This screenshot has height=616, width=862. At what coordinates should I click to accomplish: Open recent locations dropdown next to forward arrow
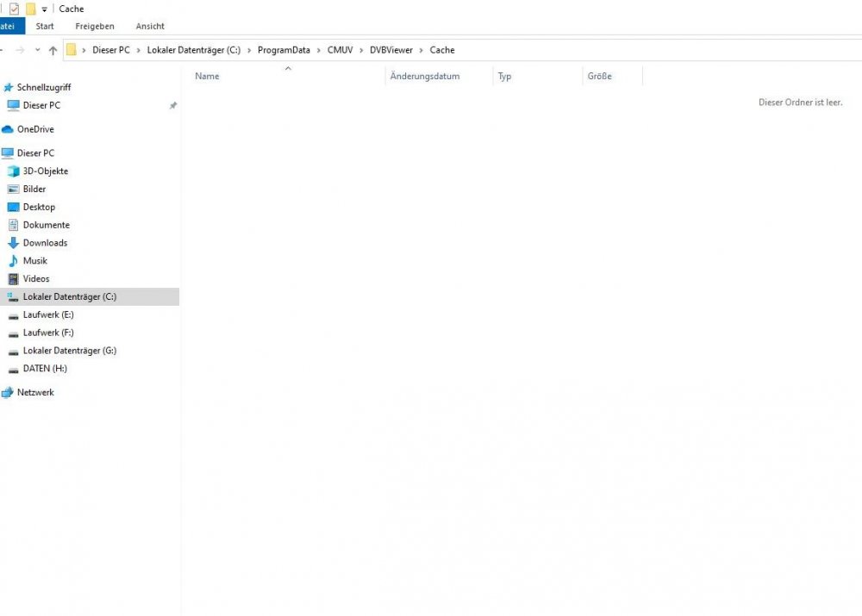(37, 50)
